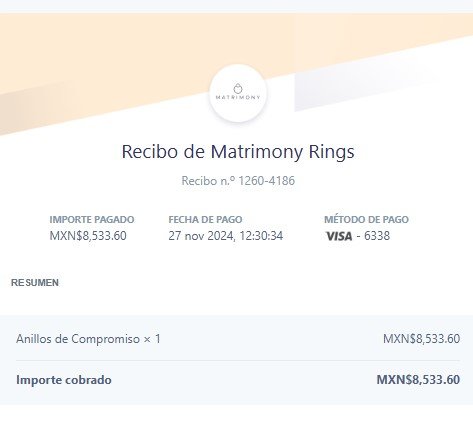Select card ending digits 6338
Image resolution: width=473 pixels, height=441 pixels.
[377, 236]
